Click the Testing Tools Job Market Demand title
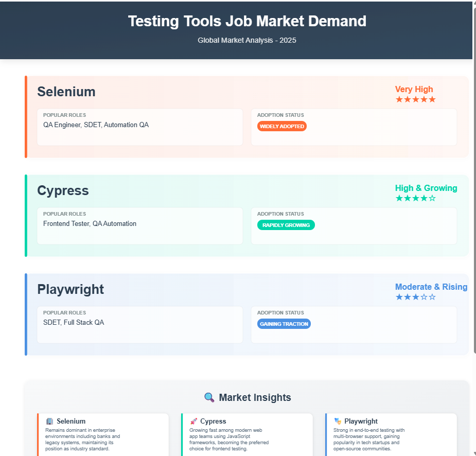Viewport: 476px width, 456px height. tap(247, 21)
